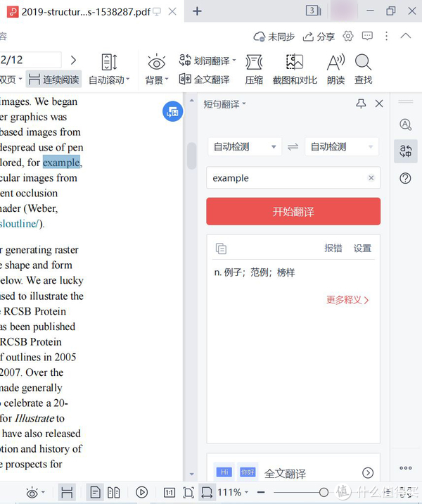Collapse the ribbon with the up chevron
Screen dimensions: 422x504
point(406,36)
